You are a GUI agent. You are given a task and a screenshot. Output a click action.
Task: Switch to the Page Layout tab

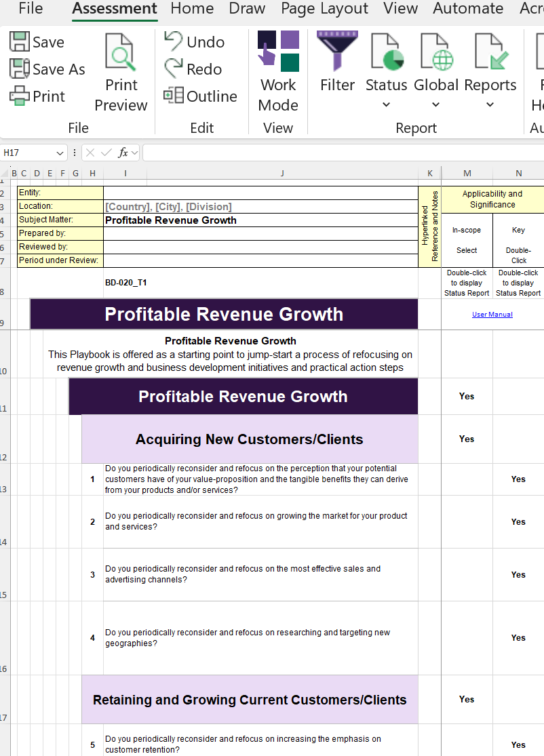(325, 9)
